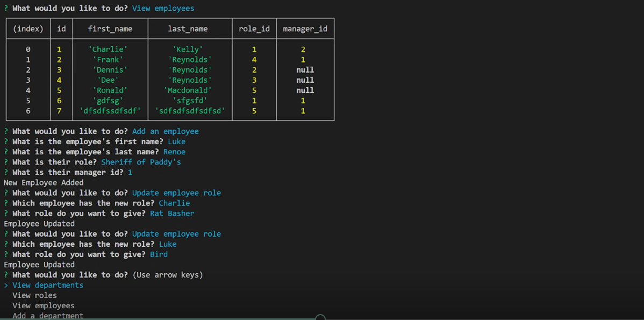Click the (index) column header
The height and width of the screenshot is (320, 644).
click(x=28, y=29)
